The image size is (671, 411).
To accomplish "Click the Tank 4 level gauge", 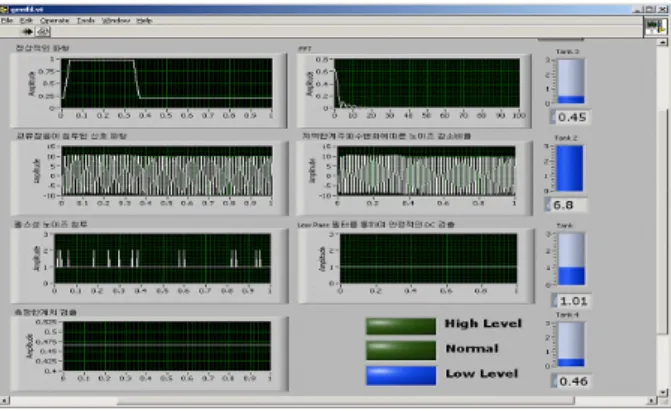I will point(571,344).
